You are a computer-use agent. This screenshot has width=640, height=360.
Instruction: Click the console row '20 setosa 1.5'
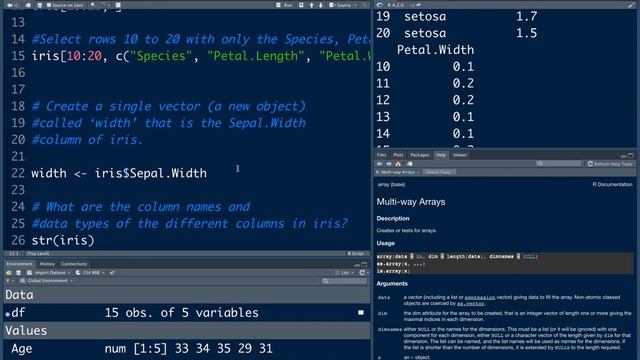click(456, 33)
